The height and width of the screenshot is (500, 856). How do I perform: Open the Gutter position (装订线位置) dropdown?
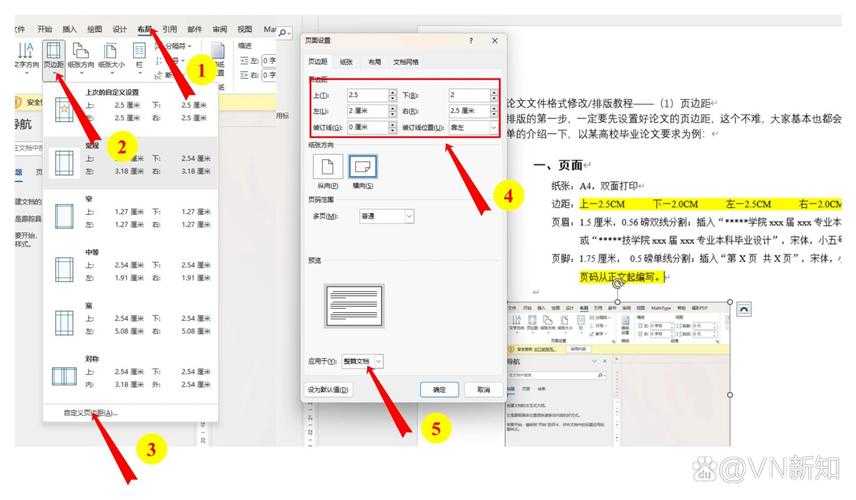click(473, 127)
